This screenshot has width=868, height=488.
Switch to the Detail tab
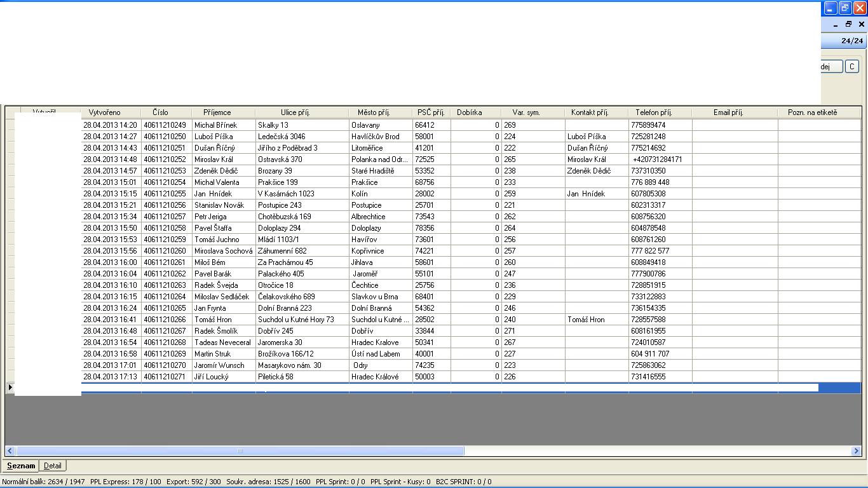click(53, 466)
